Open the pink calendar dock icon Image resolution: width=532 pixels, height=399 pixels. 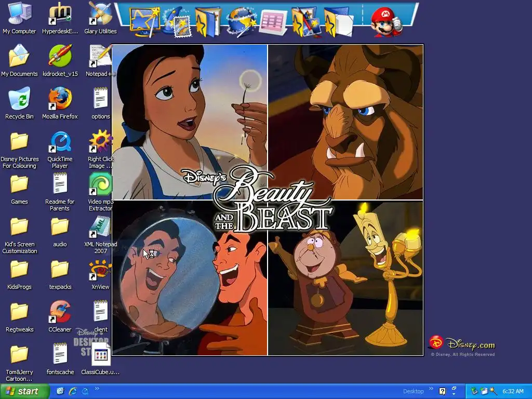tap(273, 22)
